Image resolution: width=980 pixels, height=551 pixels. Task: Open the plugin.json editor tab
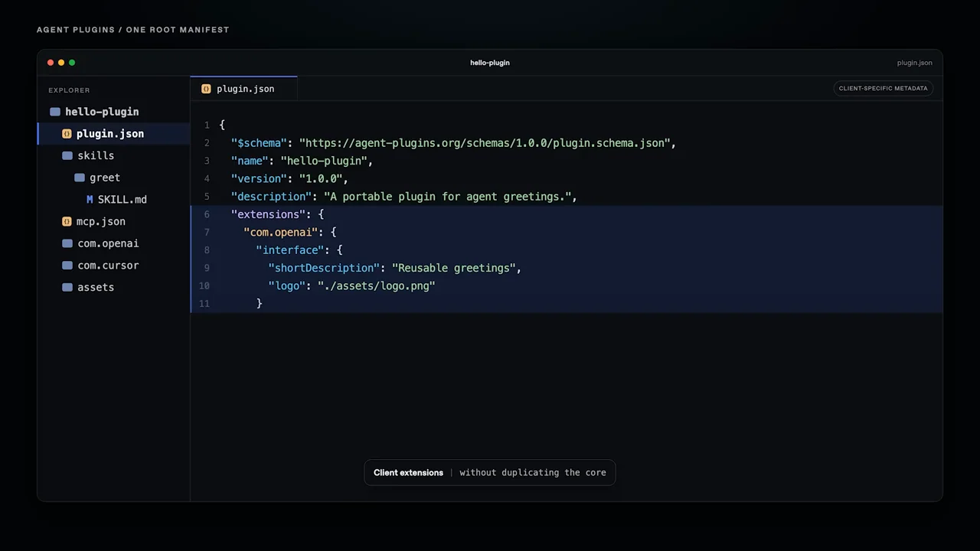coord(243,89)
